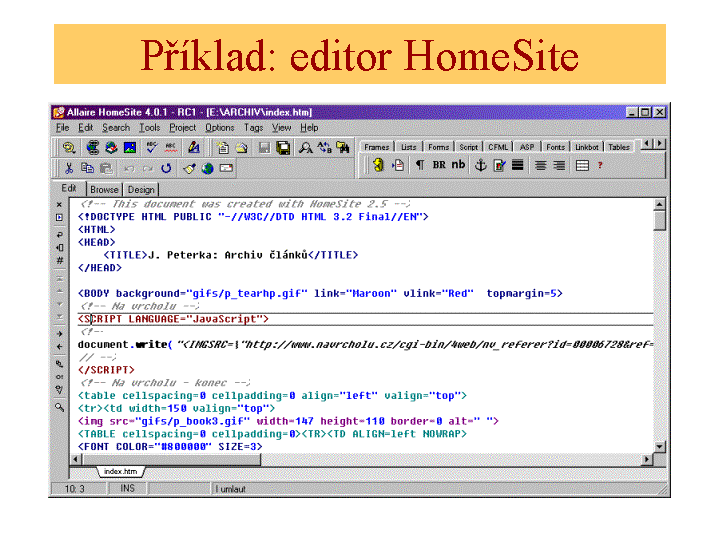Click the align right icon
Viewport: 720px width, 540px height.
(559, 165)
